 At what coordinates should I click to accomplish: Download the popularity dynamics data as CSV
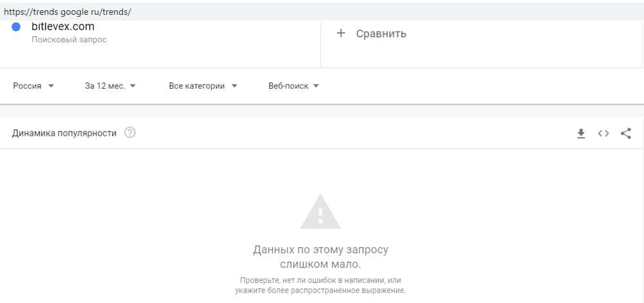tap(581, 133)
